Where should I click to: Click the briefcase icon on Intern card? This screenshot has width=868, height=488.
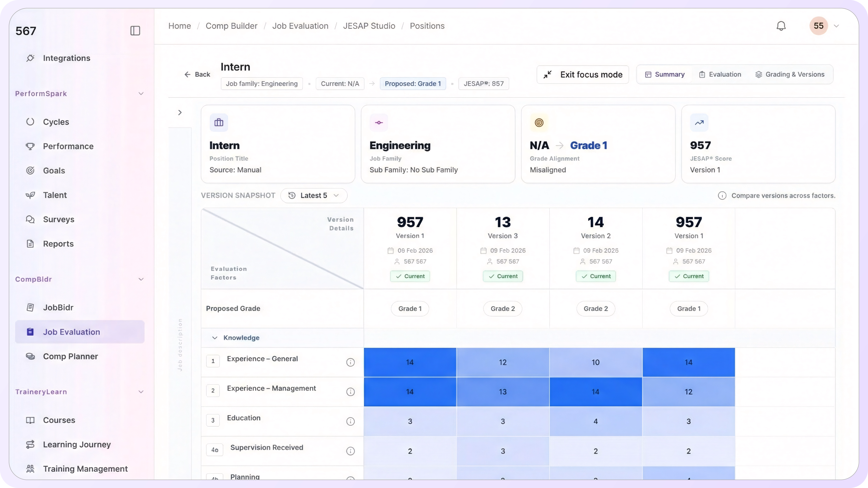(x=219, y=123)
